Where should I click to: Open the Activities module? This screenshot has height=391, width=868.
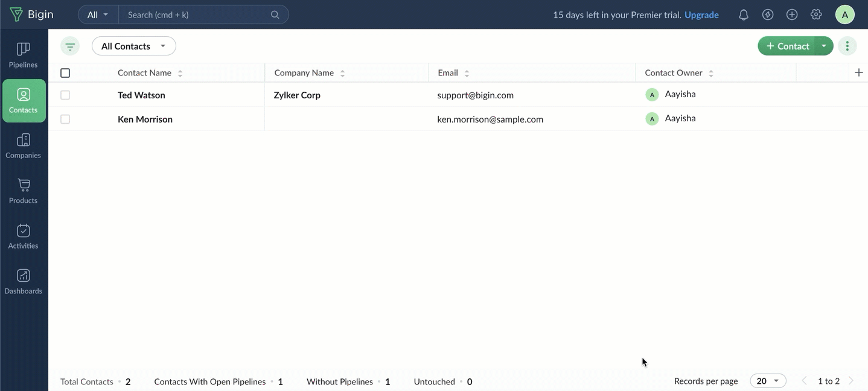(24, 237)
